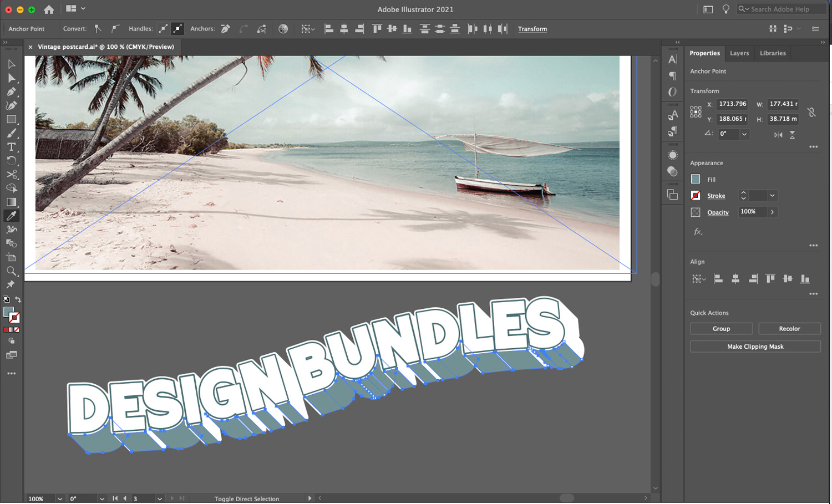Select the Rectangle tool
The image size is (832, 504).
point(11,119)
